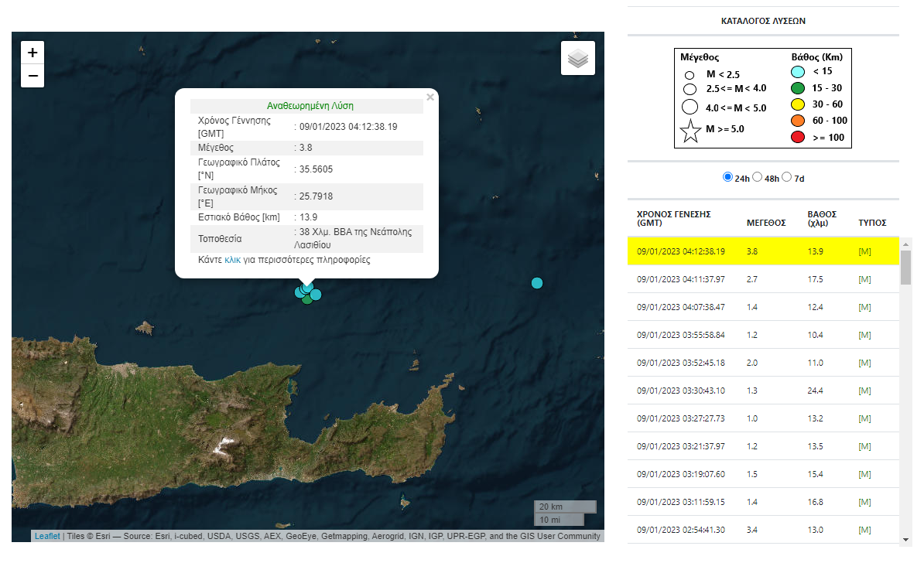Click [M] type link in the 04:11:37.97 row
The height and width of the screenshot is (563, 924).
pos(864,279)
